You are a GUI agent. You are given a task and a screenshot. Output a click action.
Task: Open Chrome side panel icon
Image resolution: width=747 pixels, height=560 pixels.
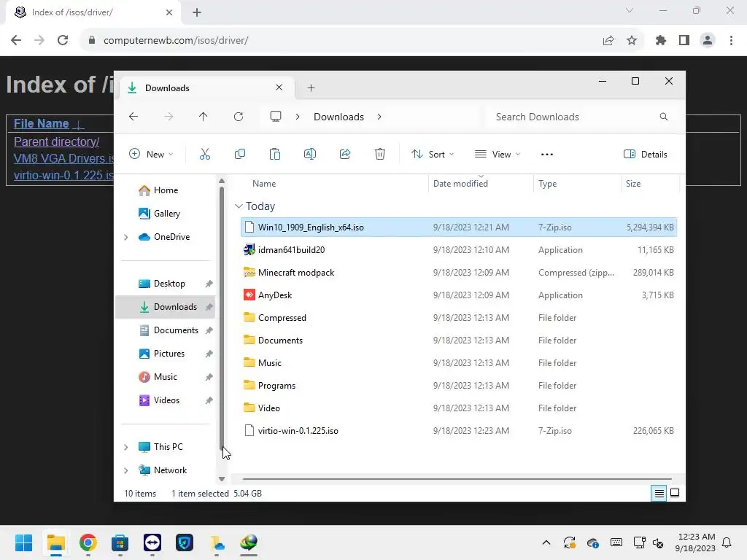(684, 41)
